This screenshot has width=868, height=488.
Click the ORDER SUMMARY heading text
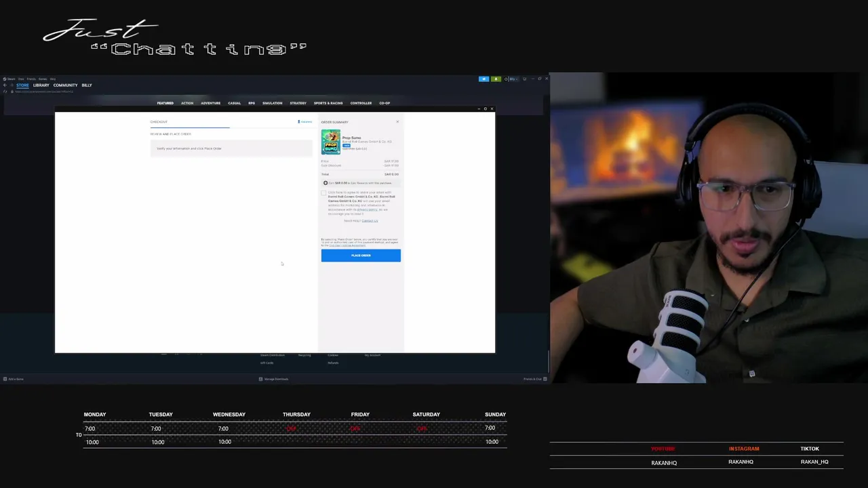point(334,122)
